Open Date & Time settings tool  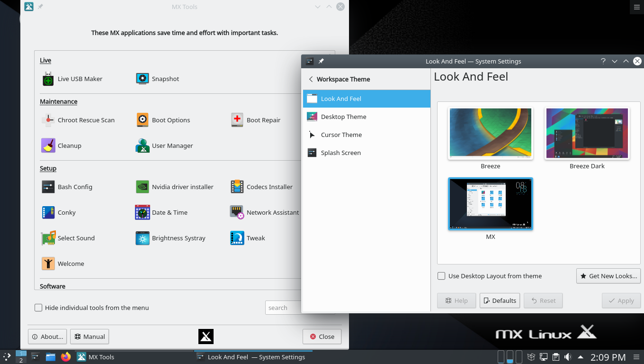[x=161, y=212]
